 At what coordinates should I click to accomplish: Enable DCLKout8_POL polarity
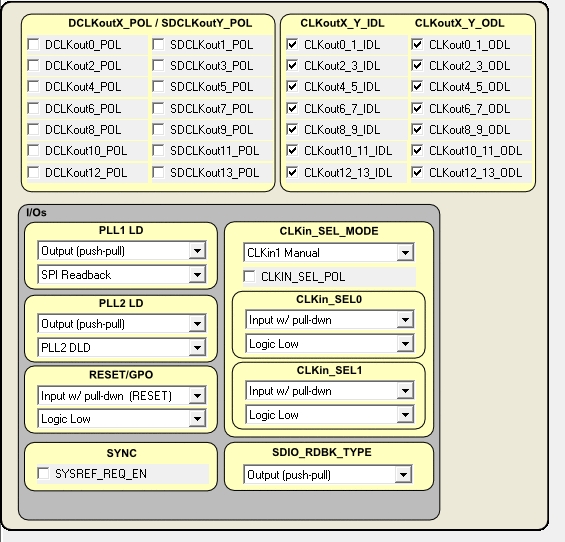34,129
